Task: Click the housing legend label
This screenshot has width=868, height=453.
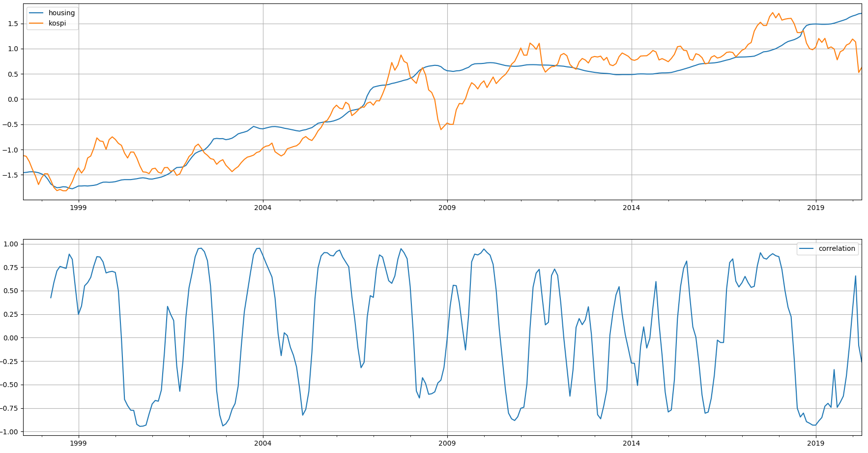Action: tap(61, 13)
